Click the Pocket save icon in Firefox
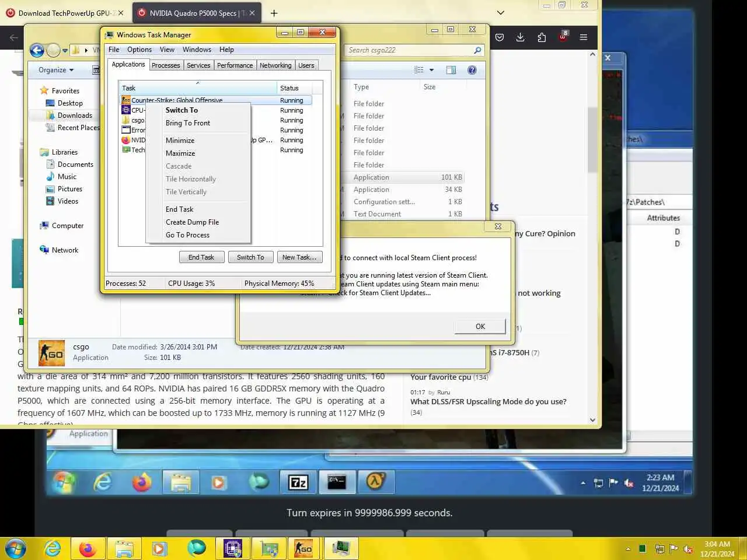747x560 pixels. 500,37
